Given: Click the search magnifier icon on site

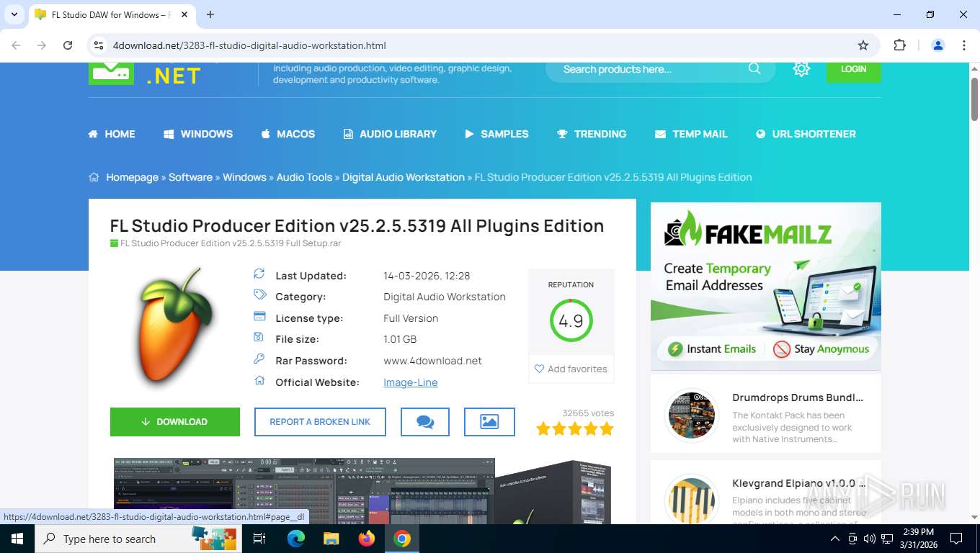Looking at the screenshot, I should click(754, 69).
